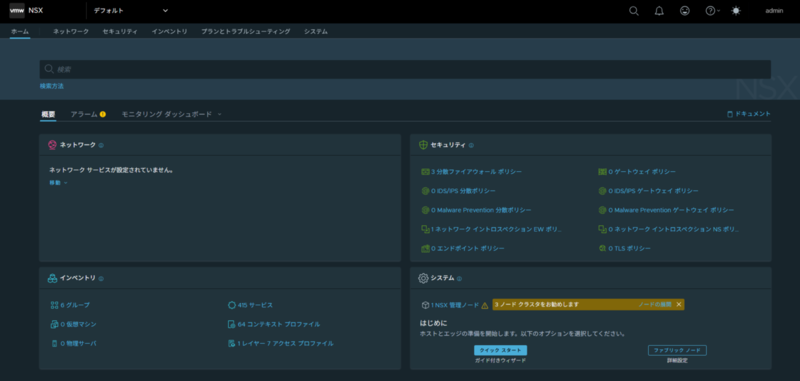
Task: Open 64 コンテキスト プロファイル link
Action: coord(279,324)
